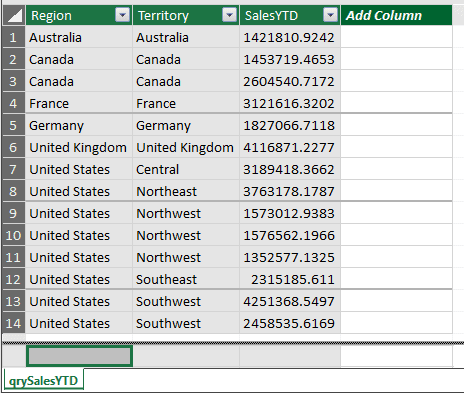Screen dimensions: 464x393
Task: Select row header 3
Action: point(14,81)
